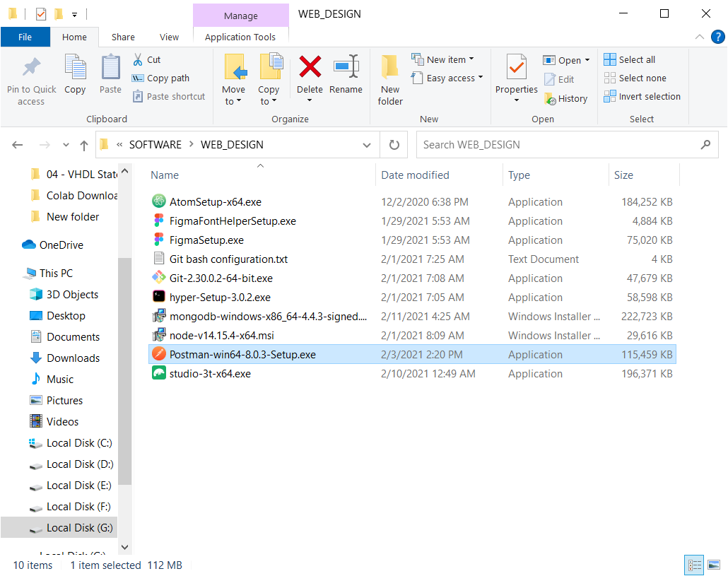The image size is (728, 576).
Task: Open Move to dropdown
Action: (233, 101)
